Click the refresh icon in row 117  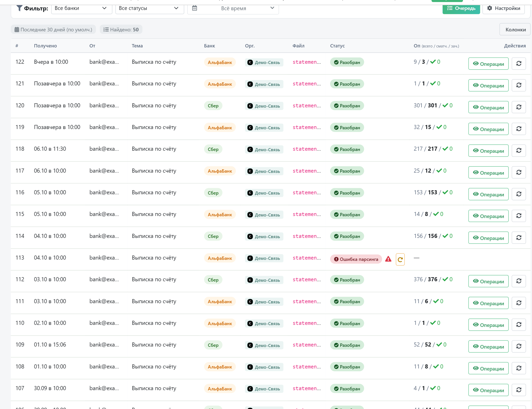tap(519, 172)
